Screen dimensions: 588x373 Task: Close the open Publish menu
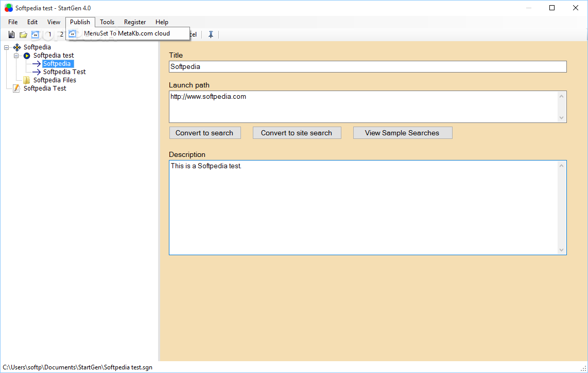(x=80, y=22)
